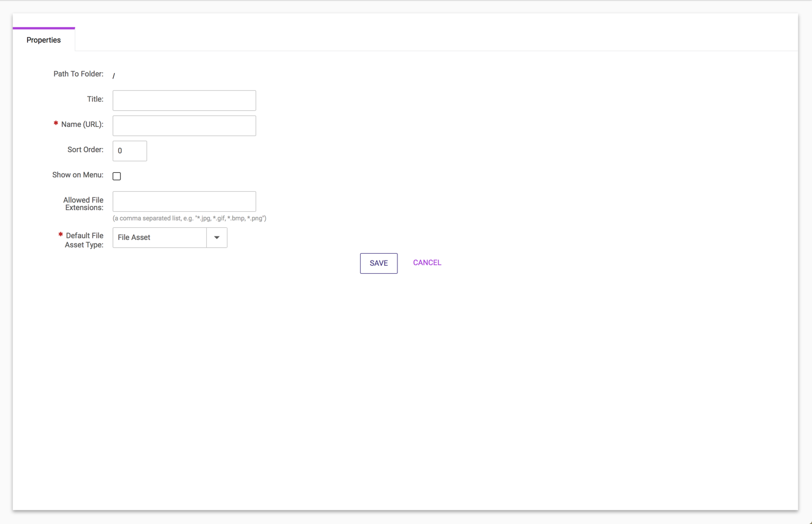
Task: Click the Allowed File Extensions input
Action: (184, 201)
